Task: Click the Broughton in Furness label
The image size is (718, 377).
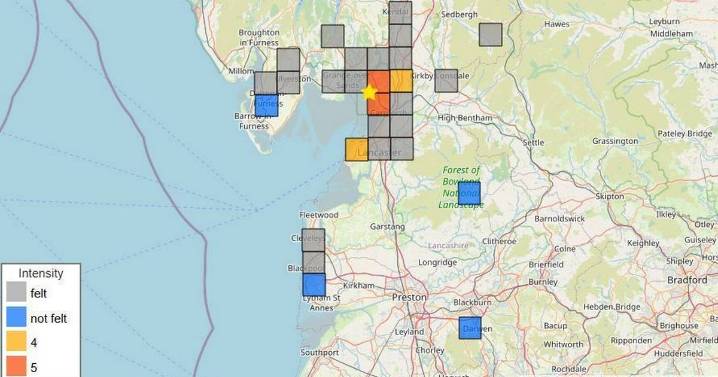Action: (x=259, y=38)
